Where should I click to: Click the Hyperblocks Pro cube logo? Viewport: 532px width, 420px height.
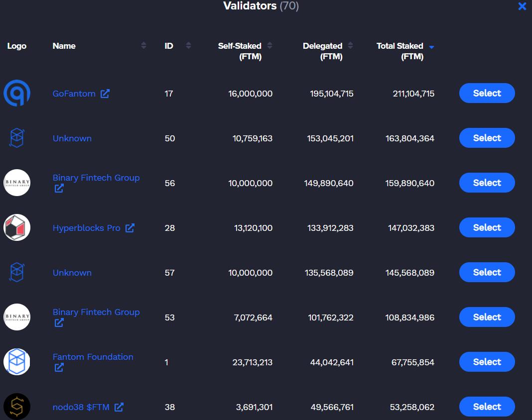point(17,227)
